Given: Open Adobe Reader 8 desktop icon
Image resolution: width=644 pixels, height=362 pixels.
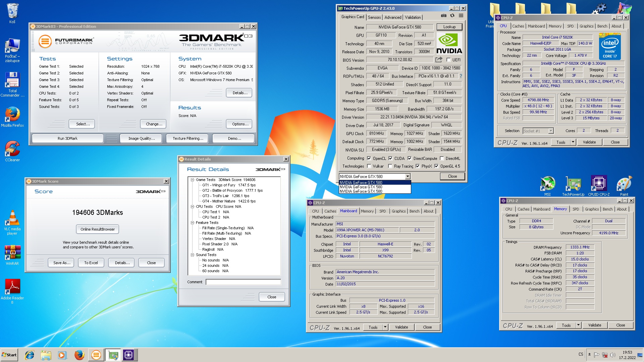Looking at the screenshot, I should coord(12,291).
